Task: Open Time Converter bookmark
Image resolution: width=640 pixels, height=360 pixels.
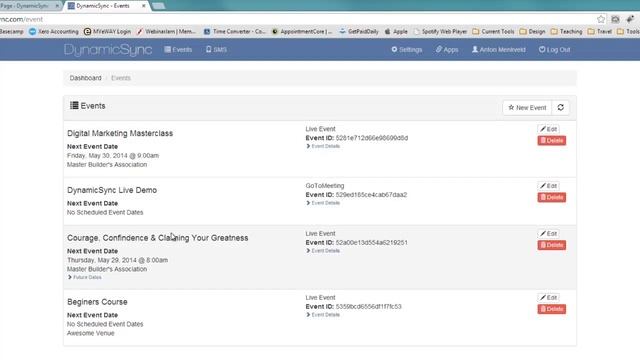Action: 235,31
